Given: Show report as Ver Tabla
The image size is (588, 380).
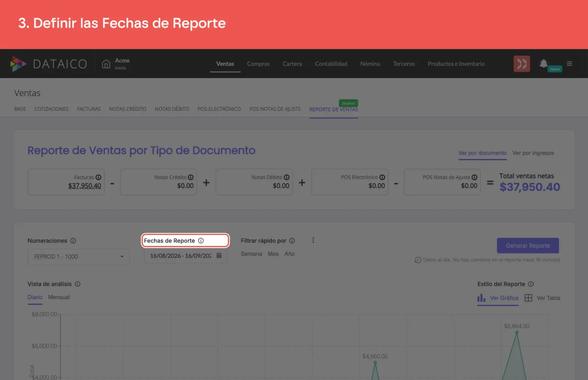Looking at the screenshot, I should click(x=543, y=298).
